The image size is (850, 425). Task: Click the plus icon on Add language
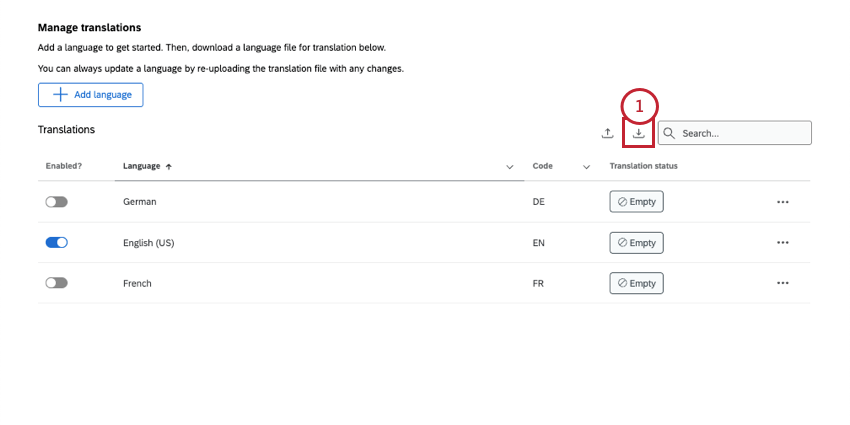click(60, 95)
